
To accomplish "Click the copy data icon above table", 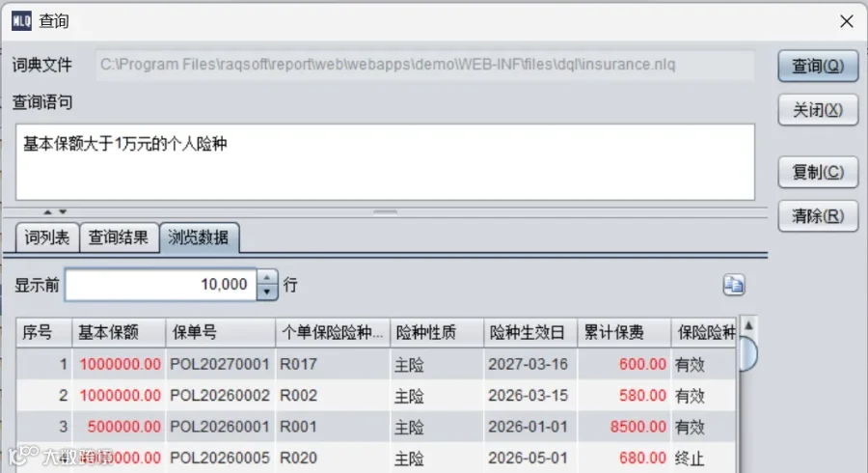I will tap(734, 285).
